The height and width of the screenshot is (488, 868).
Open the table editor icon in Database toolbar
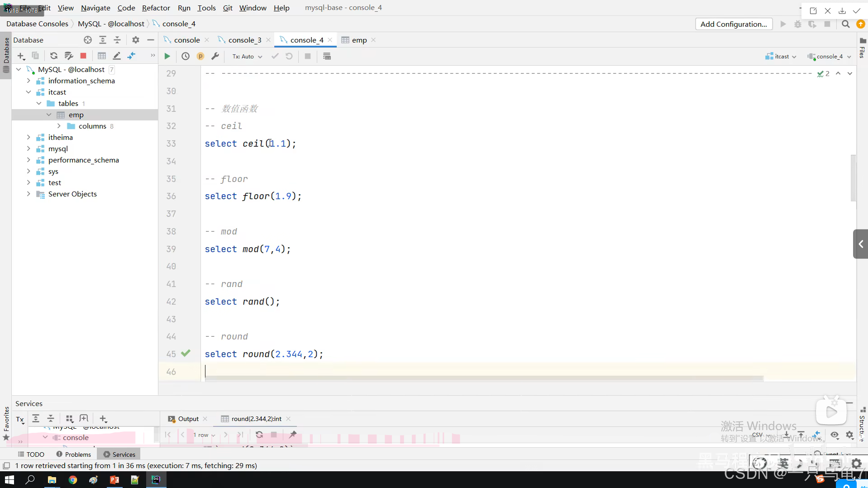point(102,56)
